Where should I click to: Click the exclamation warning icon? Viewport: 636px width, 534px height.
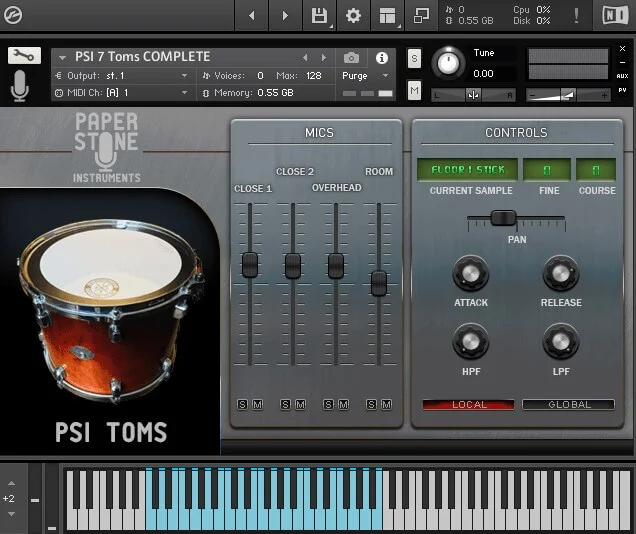pos(576,15)
